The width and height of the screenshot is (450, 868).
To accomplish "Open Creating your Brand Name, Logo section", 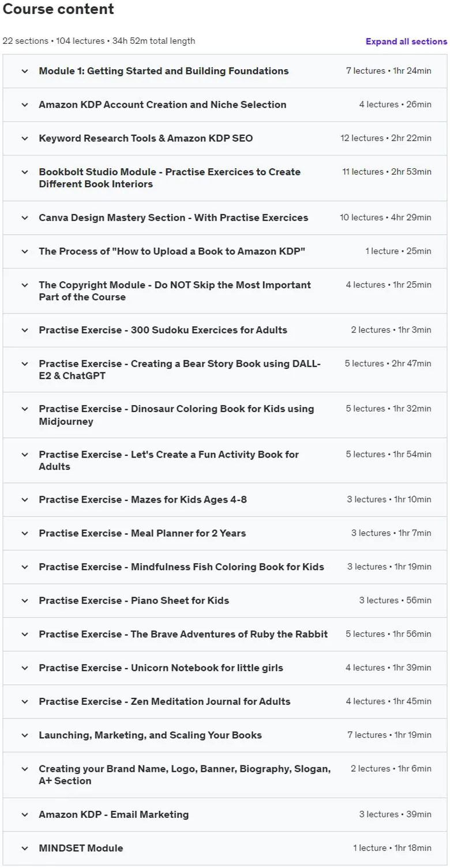I will coord(225,775).
